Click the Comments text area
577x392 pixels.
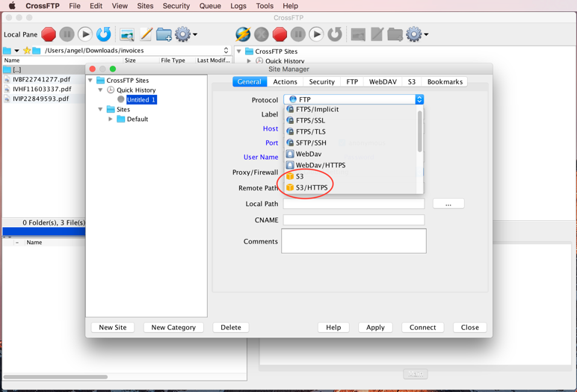[354, 241]
